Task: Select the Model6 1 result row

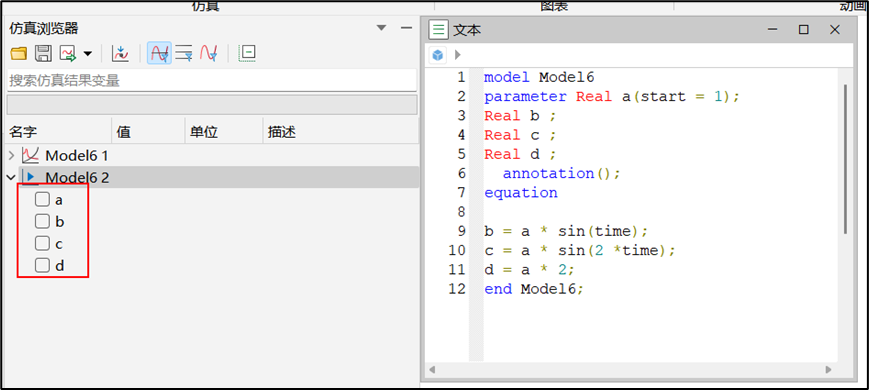Action: tap(218, 155)
